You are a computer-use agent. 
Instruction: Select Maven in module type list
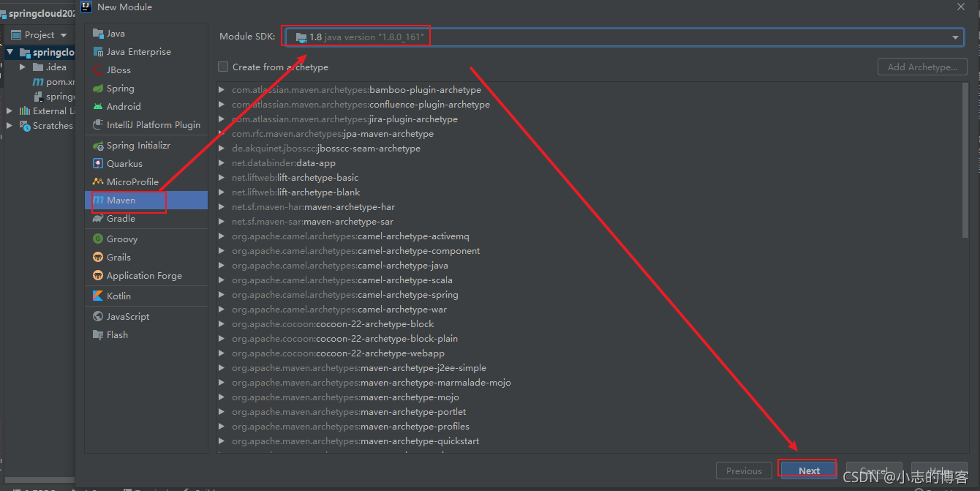tap(146, 200)
